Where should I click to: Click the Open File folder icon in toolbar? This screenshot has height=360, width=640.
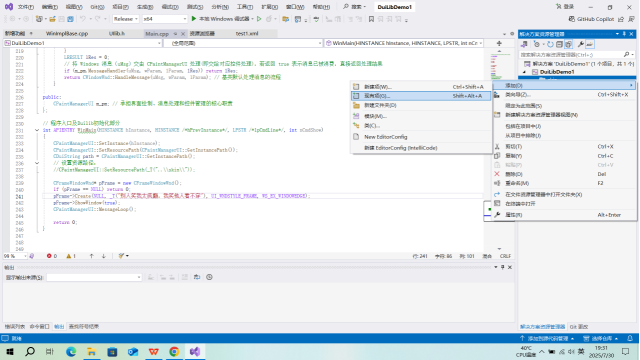click(52, 19)
